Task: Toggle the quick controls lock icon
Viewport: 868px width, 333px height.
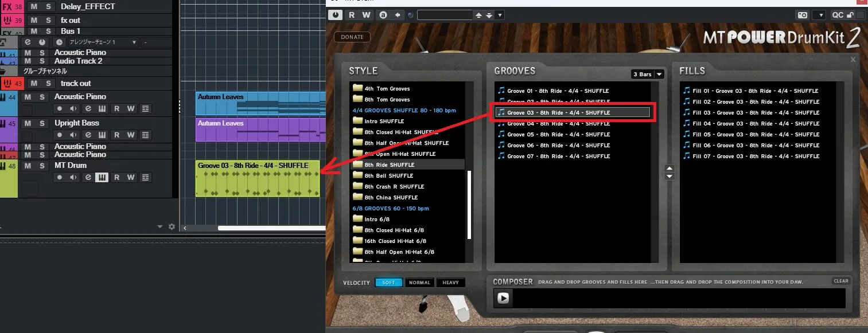Action: [x=850, y=15]
